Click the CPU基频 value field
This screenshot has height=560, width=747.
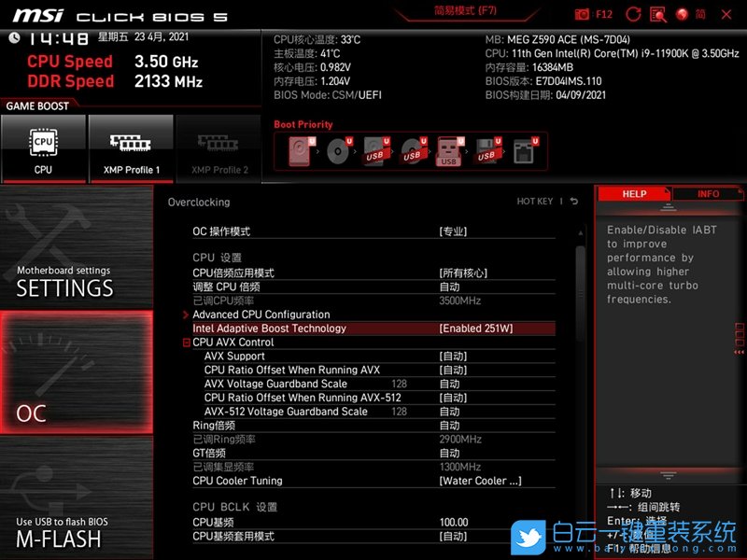pos(455,522)
